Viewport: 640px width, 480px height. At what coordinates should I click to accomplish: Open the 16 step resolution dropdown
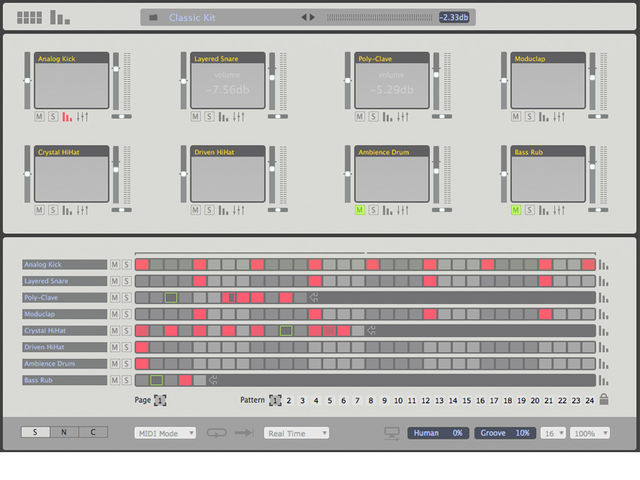tap(553, 433)
